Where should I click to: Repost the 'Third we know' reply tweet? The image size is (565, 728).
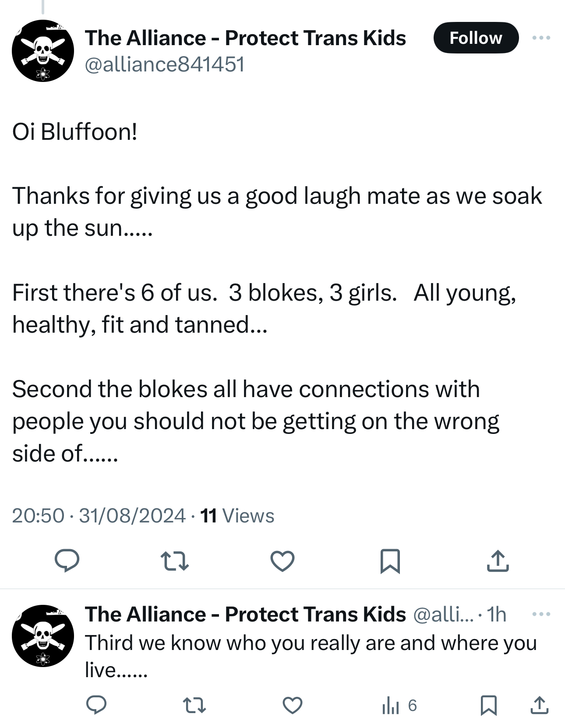(x=194, y=706)
